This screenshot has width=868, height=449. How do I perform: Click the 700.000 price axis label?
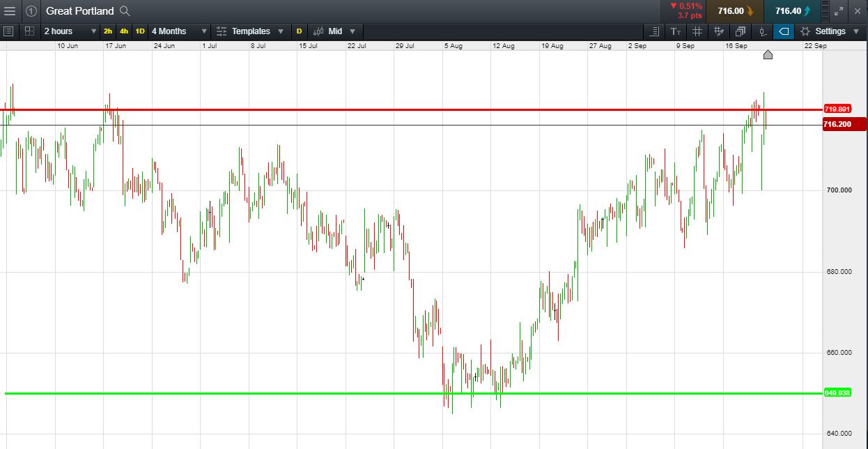(839, 190)
